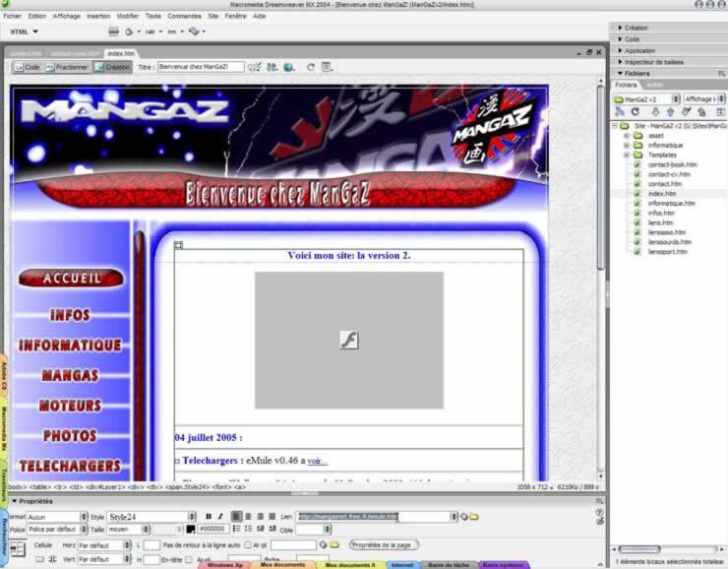Click the text color swatch in Properties
This screenshot has height=569, width=728.
point(190,529)
